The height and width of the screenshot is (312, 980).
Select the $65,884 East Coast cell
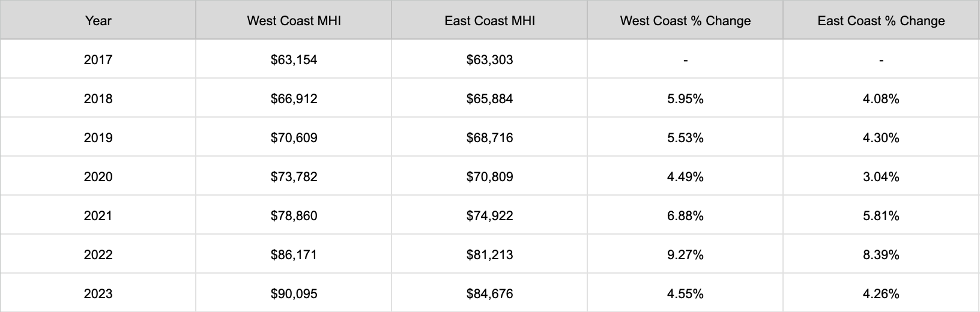[489, 98]
